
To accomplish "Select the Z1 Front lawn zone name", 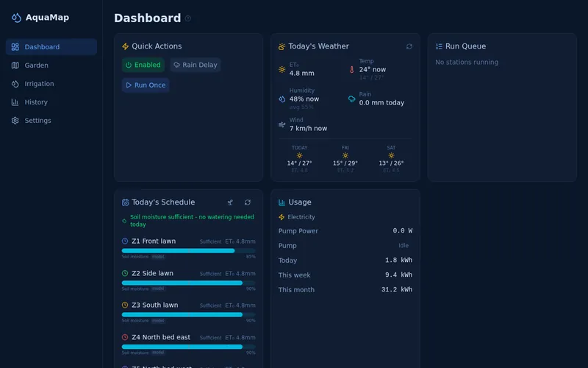I will click(x=154, y=241).
